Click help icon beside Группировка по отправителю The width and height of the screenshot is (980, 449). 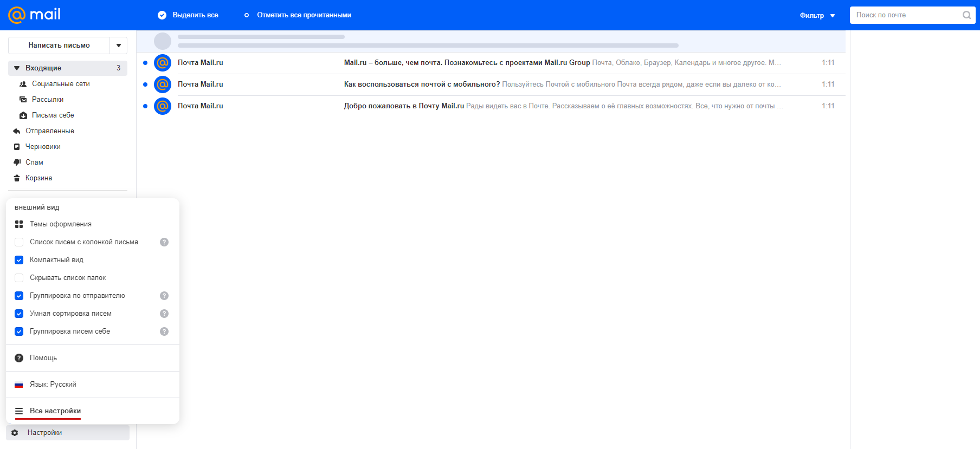click(x=164, y=296)
